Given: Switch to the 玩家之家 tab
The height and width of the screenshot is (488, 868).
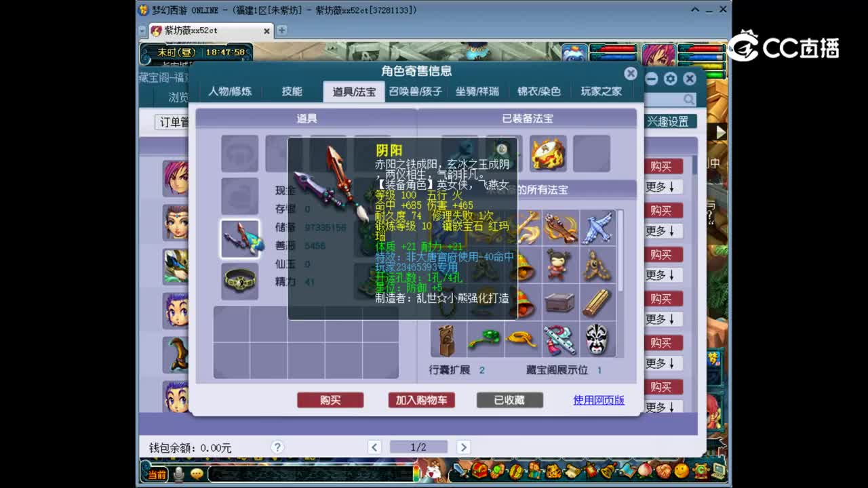Looking at the screenshot, I should (x=601, y=91).
